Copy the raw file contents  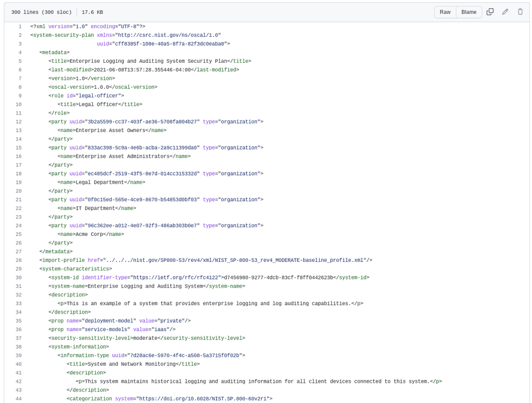pyautogui.click(x=490, y=12)
